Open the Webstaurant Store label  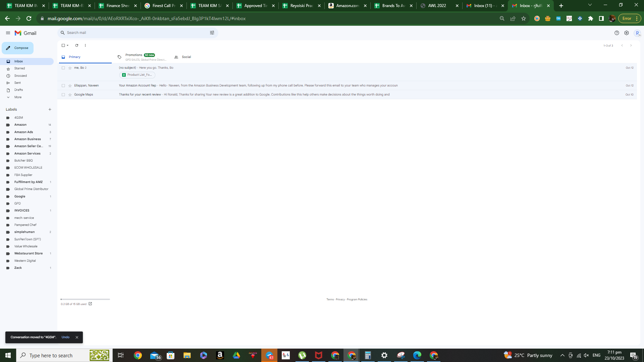[29, 253]
